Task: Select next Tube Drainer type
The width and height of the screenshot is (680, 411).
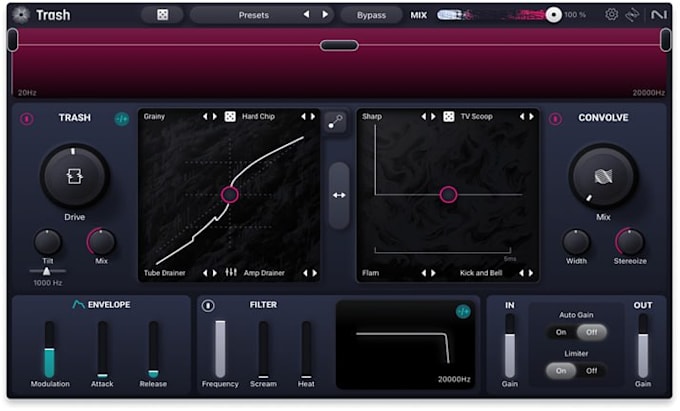Action: pyautogui.click(x=215, y=273)
